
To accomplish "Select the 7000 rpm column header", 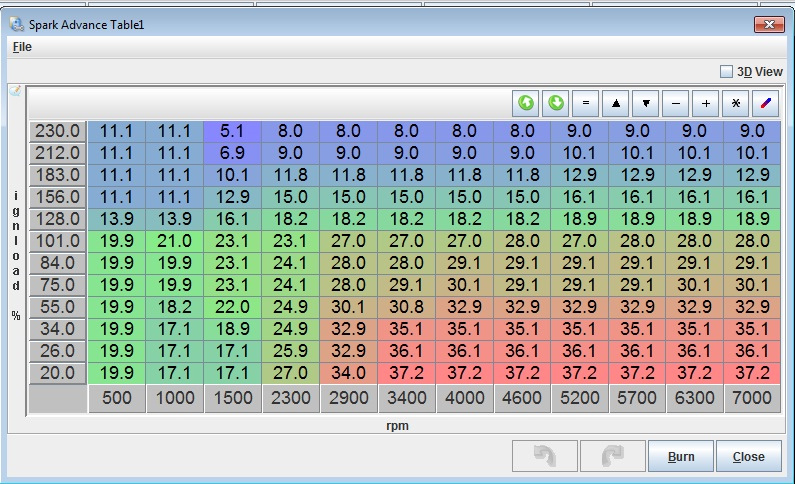I will tap(754, 398).
